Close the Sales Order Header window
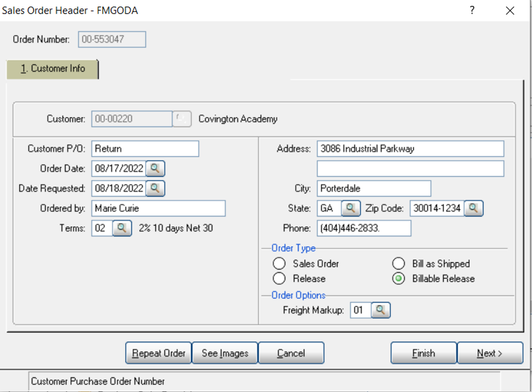532x392 pixels. (x=510, y=11)
